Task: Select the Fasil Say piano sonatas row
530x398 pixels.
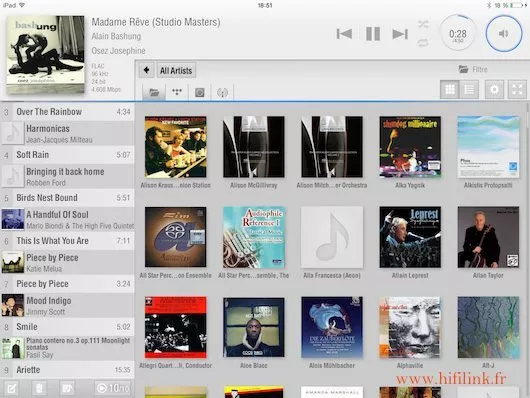Action: [x=67, y=348]
